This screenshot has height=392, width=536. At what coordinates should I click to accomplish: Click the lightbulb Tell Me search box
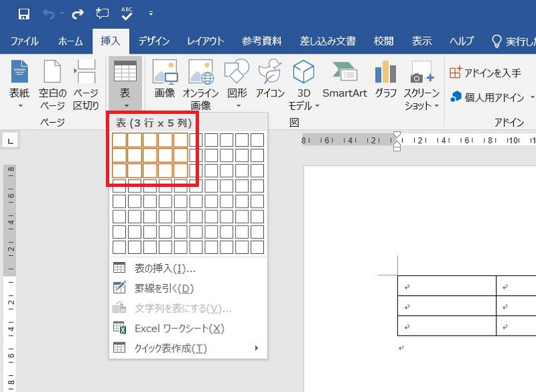click(513, 42)
